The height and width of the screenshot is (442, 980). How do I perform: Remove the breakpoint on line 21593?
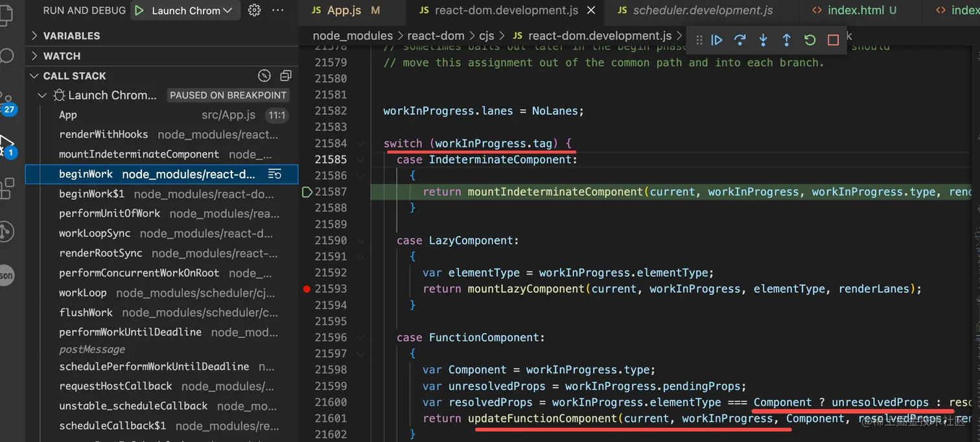pyautogui.click(x=307, y=289)
